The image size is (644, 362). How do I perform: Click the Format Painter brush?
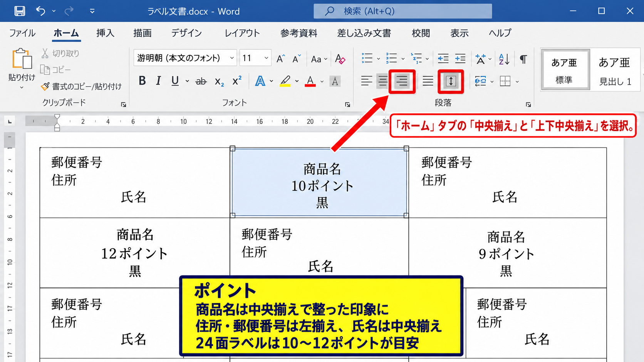click(45, 86)
